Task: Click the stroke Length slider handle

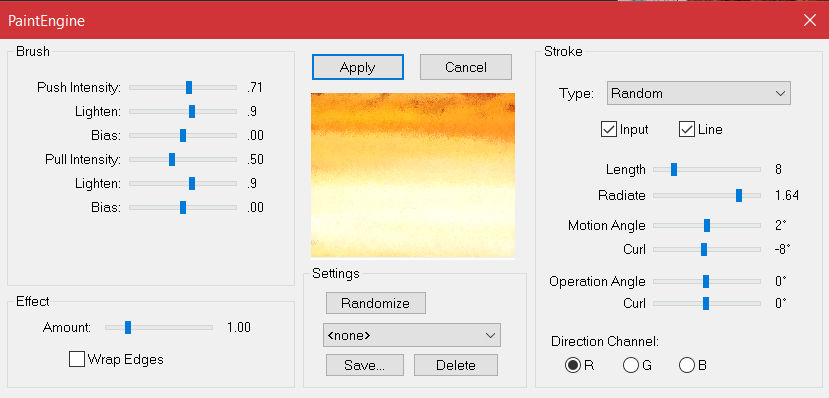Action: click(x=674, y=170)
